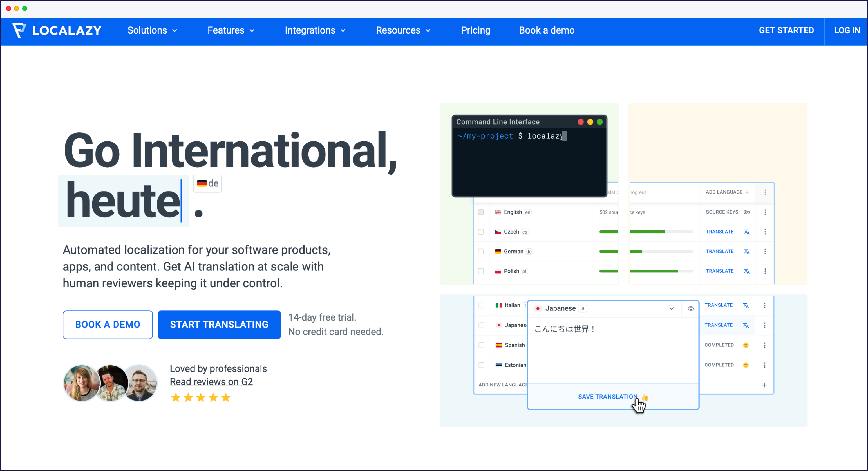Click SOURCE KEYS label in English row
Screen dimensions: 868x471
coord(722,212)
